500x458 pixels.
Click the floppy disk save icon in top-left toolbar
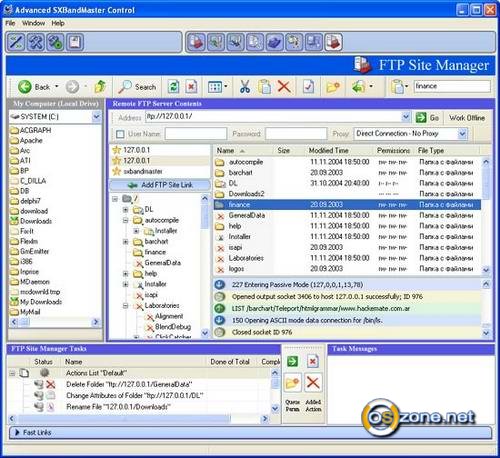click(75, 42)
